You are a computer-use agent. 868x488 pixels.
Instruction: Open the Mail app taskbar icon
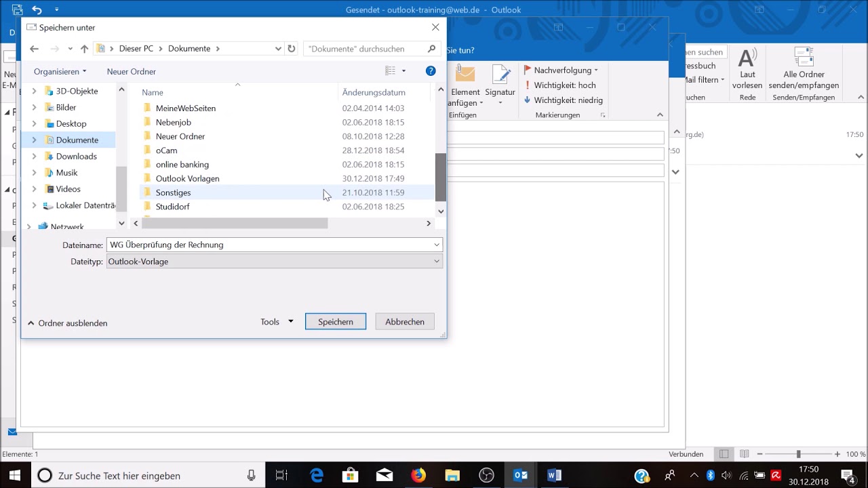[384, 475]
